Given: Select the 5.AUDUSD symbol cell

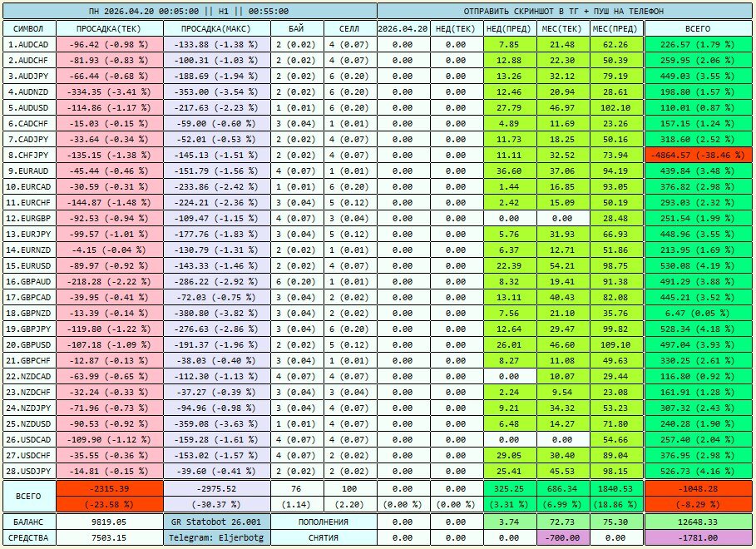Looking at the screenshot, I should point(28,107).
